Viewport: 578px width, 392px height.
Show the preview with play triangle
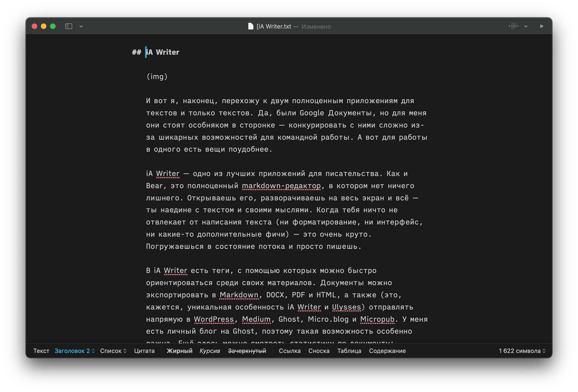click(x=542, y=26)
